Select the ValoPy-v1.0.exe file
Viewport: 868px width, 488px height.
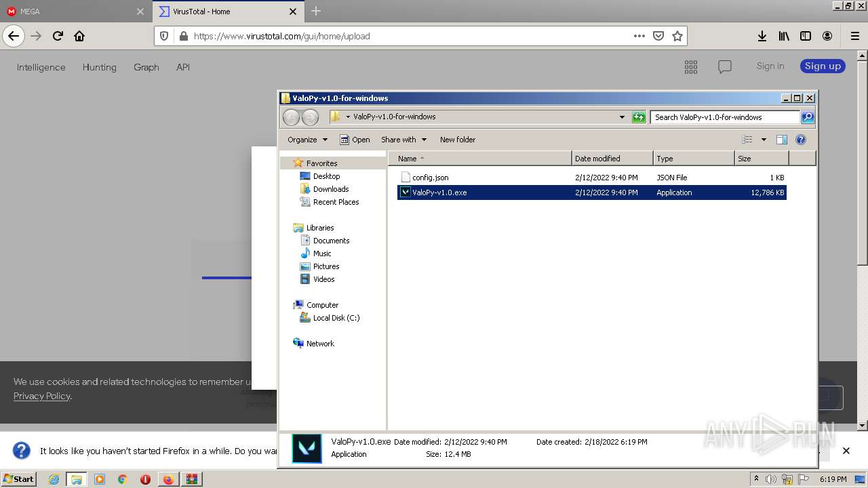[x=591, y=192]
